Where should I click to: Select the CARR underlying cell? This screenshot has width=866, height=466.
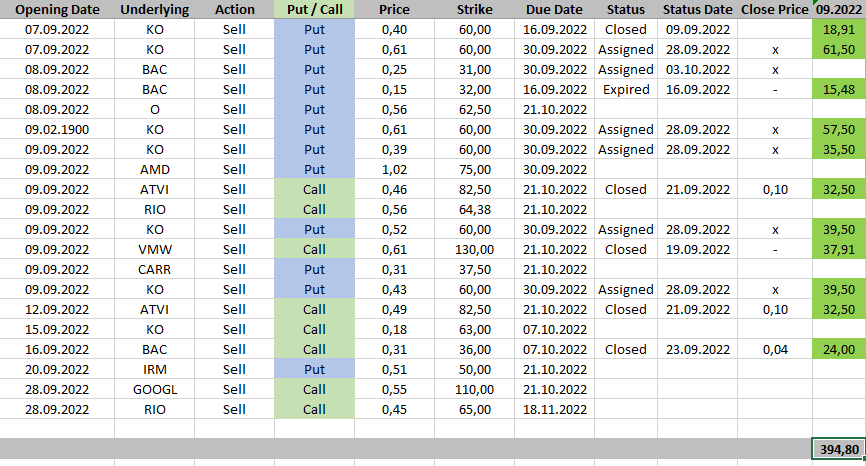click(154, 270)
